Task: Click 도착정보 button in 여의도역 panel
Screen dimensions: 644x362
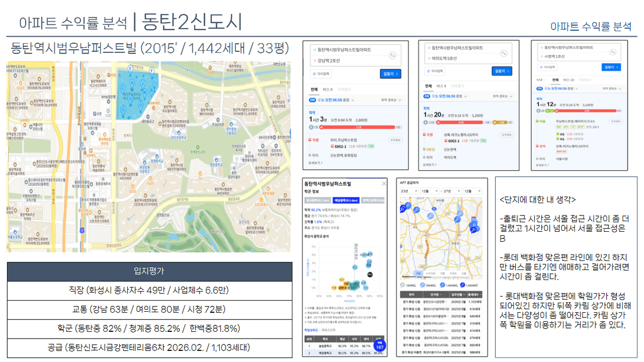Action: pos(507,134)
